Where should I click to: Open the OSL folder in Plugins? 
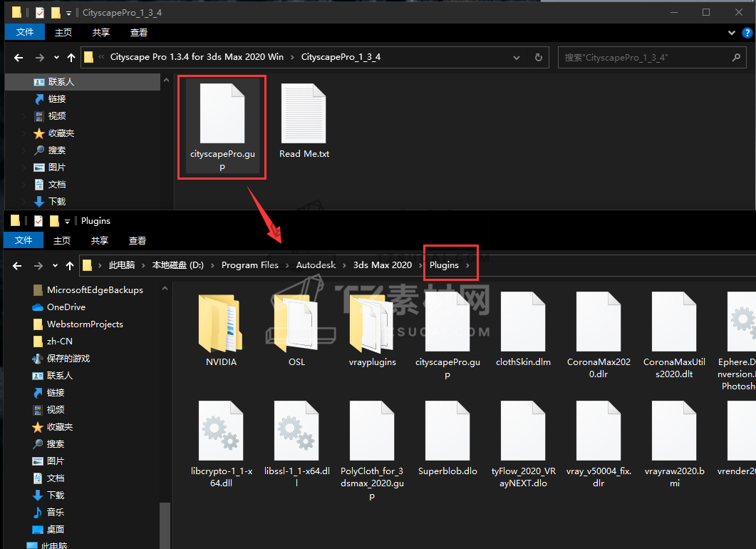point(296,330)
